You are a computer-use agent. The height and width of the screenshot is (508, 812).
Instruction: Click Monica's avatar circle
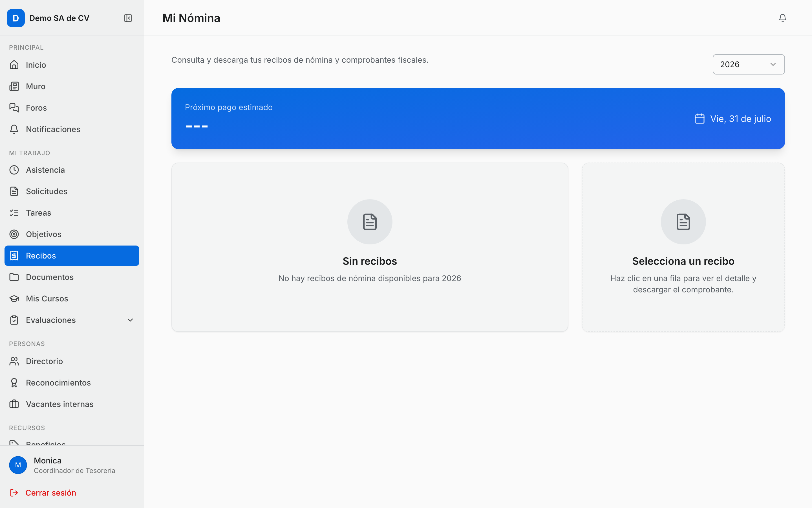click(18, 465)
